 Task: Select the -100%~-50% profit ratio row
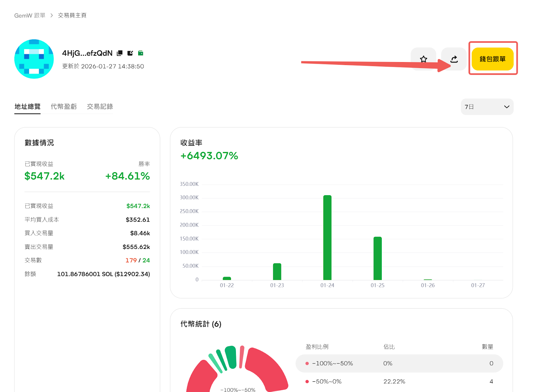point(399,363)
